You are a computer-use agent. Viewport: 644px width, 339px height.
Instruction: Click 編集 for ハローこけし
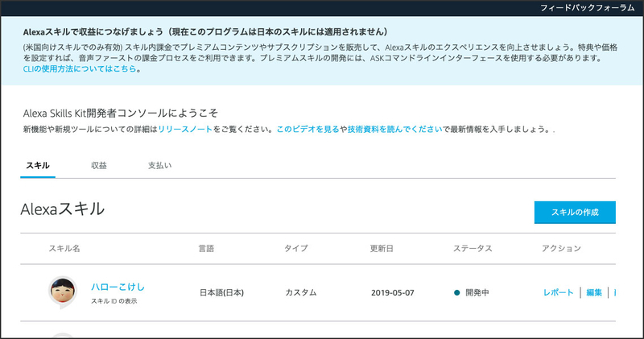(594, 292)
